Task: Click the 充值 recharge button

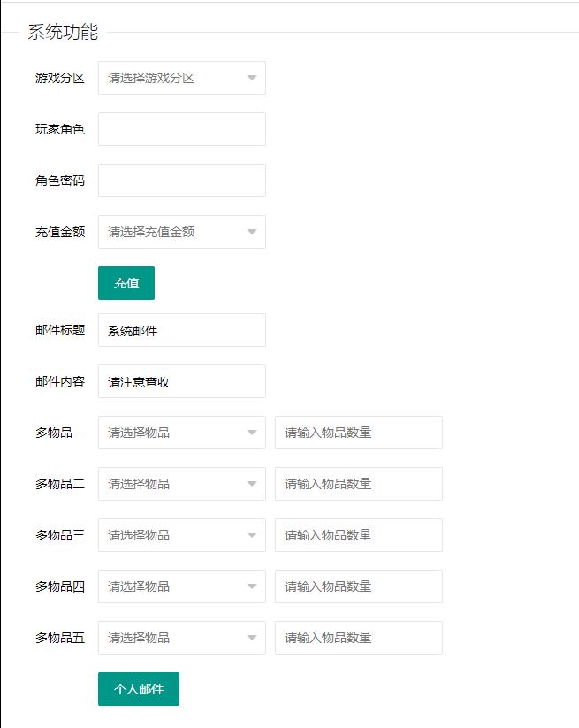Action: coord(128,283)
